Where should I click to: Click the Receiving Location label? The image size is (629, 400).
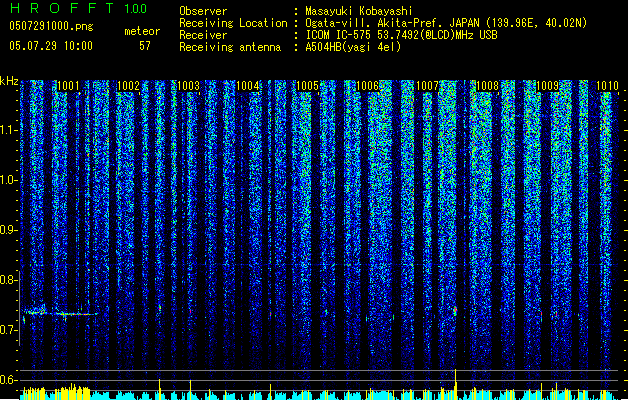point(233,23)
